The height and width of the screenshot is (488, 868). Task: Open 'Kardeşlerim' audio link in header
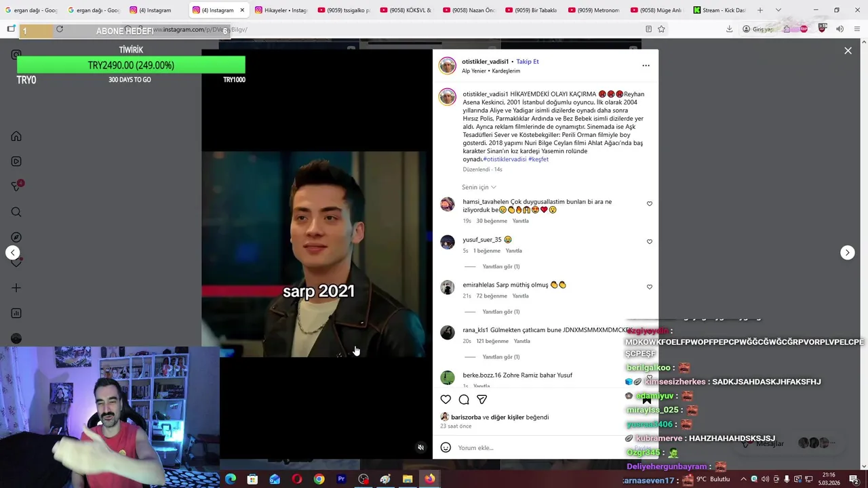(506, 71)
